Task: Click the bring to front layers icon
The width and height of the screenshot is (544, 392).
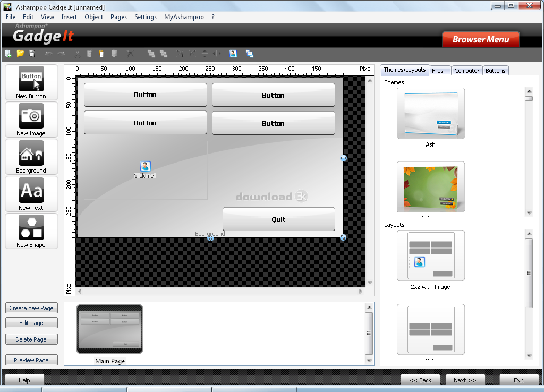Action: 151,54
